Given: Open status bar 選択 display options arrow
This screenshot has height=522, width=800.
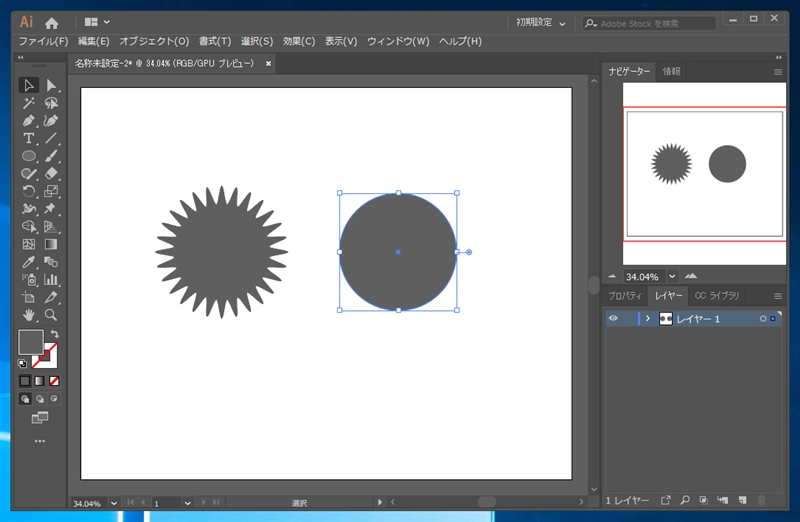Looking at the screenshot, I should pos(380,502).
